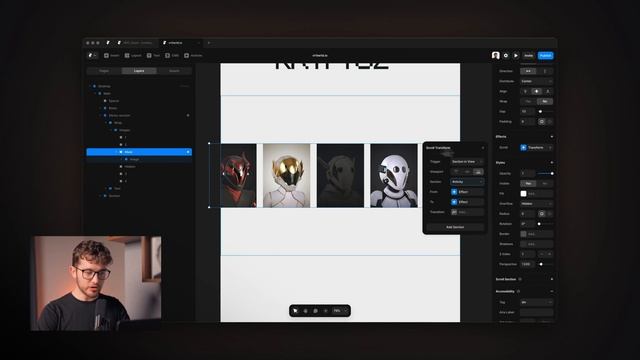Click the Opacity slider
This screenshot has width=640, height=360.
545,173
